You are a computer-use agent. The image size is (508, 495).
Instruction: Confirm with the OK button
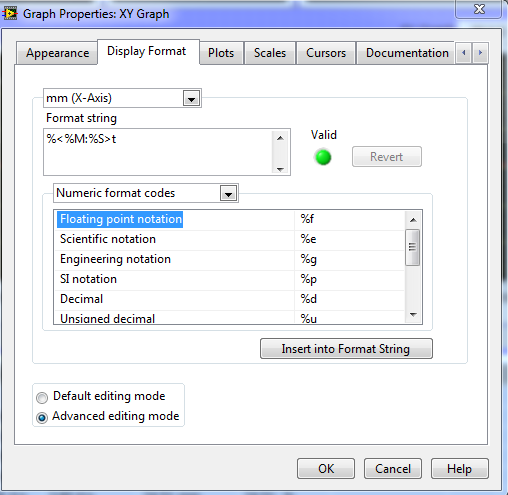coord(326,469)
